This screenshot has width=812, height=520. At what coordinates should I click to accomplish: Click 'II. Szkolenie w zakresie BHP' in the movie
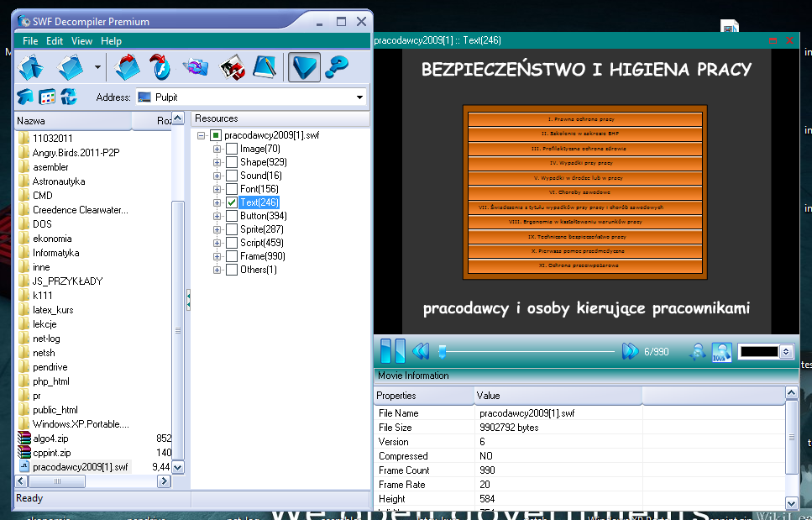point(585,134)
